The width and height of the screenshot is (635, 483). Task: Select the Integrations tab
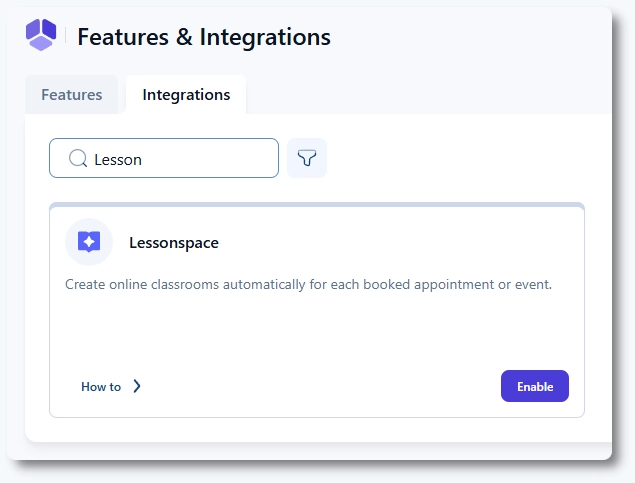(x=186, y=95)
